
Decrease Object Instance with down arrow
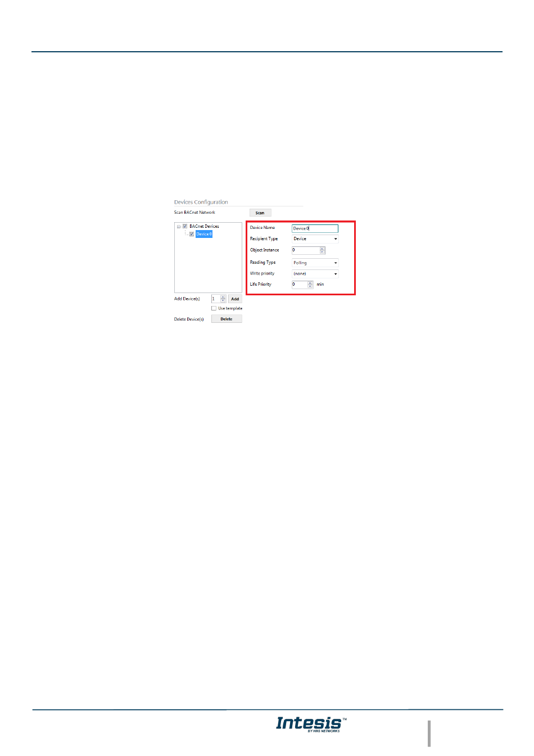click(x=322, y=252)
